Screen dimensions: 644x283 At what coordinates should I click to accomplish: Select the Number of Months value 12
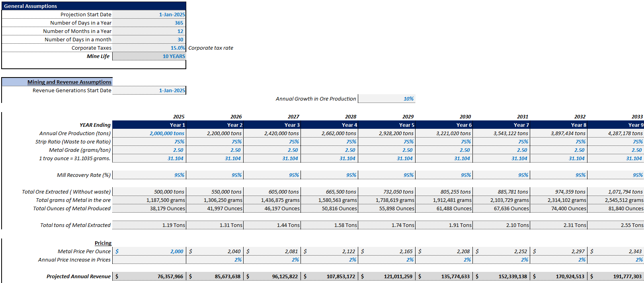tap(149, 31)
